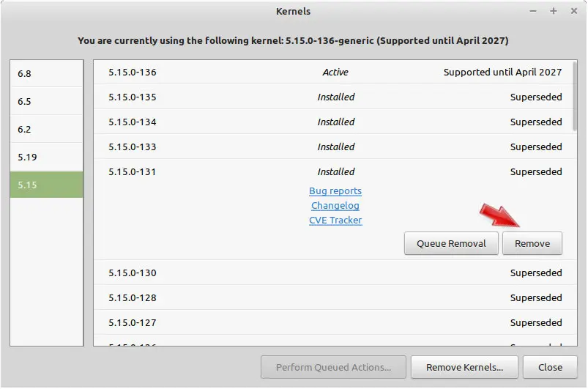Minimize the Kernels window
Screen dimensions: 588x389
coord(532,11)
